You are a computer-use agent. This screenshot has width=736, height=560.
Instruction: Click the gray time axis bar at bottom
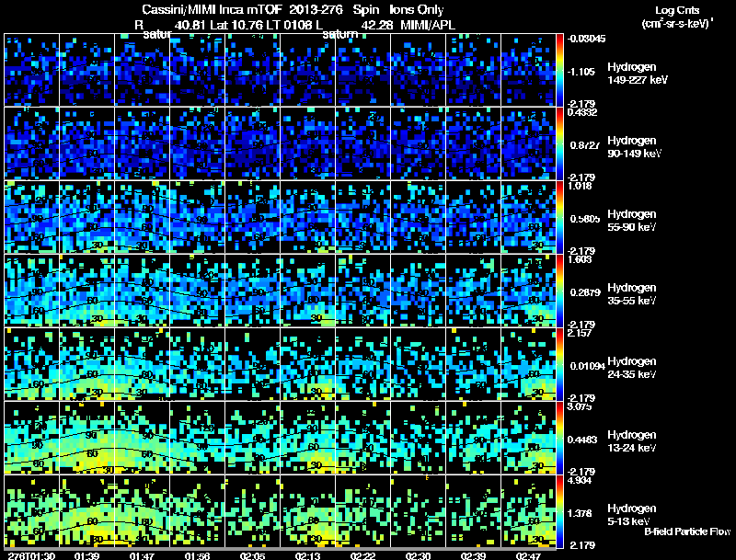pyautogui.click(x=280, y=549)
